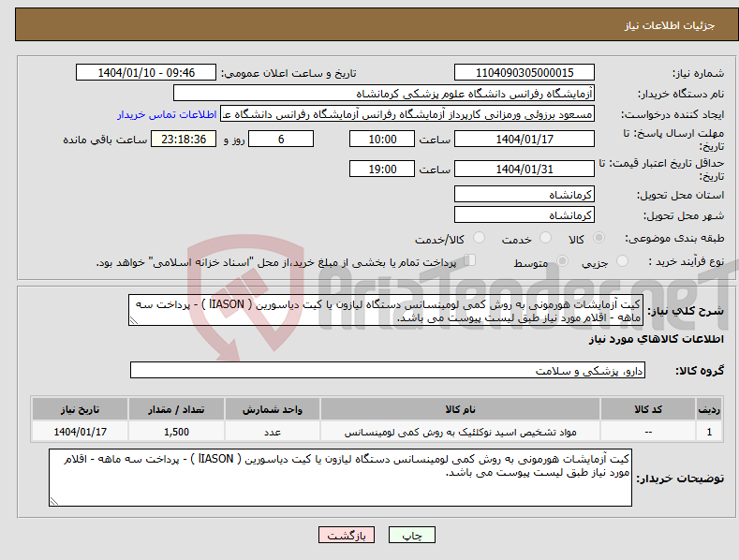
Task: Click the چاپ (print) button
Action: click(411, 535)
